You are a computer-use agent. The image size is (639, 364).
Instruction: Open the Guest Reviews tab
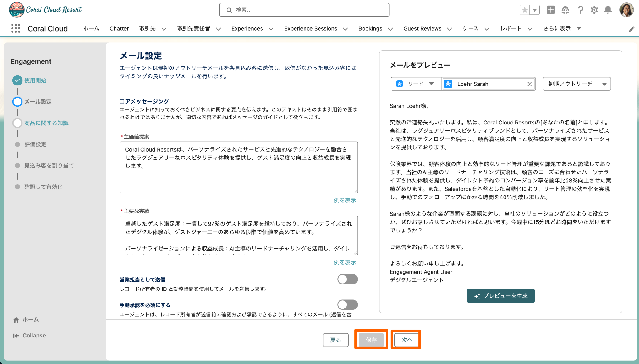422,28
